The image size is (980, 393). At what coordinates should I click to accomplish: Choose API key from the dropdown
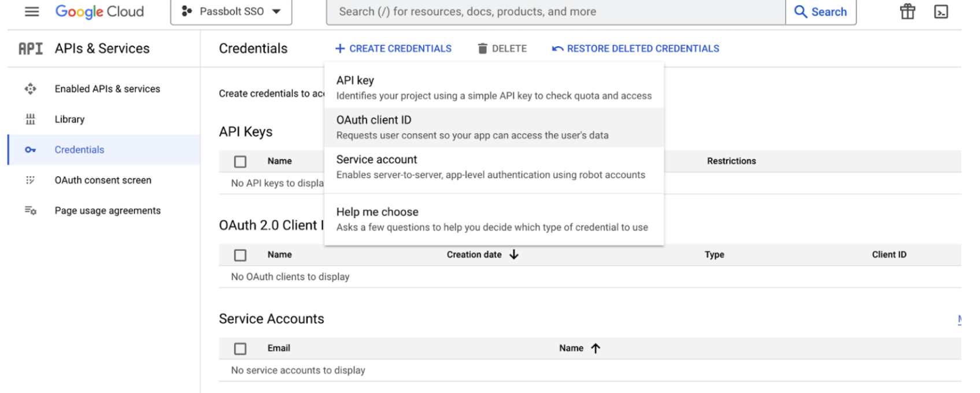[x=494, y=88]
